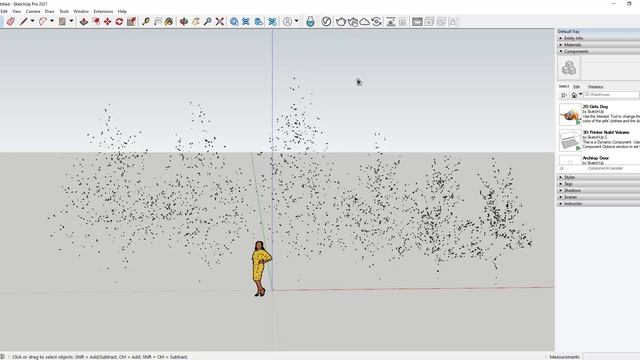
Task: Click the V-Ray frame buffer icon
Action: click(x=417, y=22)
